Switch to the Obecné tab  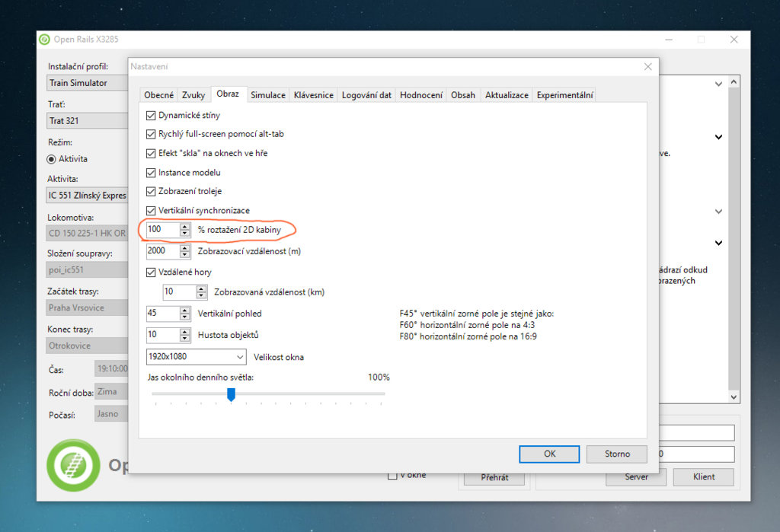pyautogui.click(x=158, y=95)
